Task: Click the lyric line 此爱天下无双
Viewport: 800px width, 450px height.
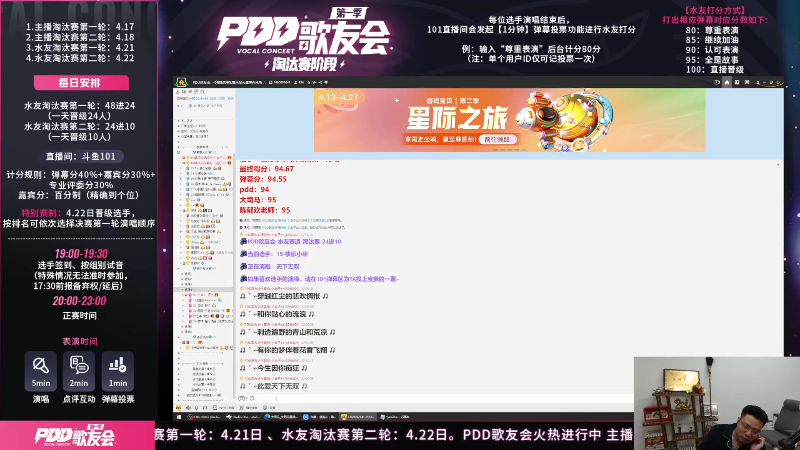Action: 273,386
